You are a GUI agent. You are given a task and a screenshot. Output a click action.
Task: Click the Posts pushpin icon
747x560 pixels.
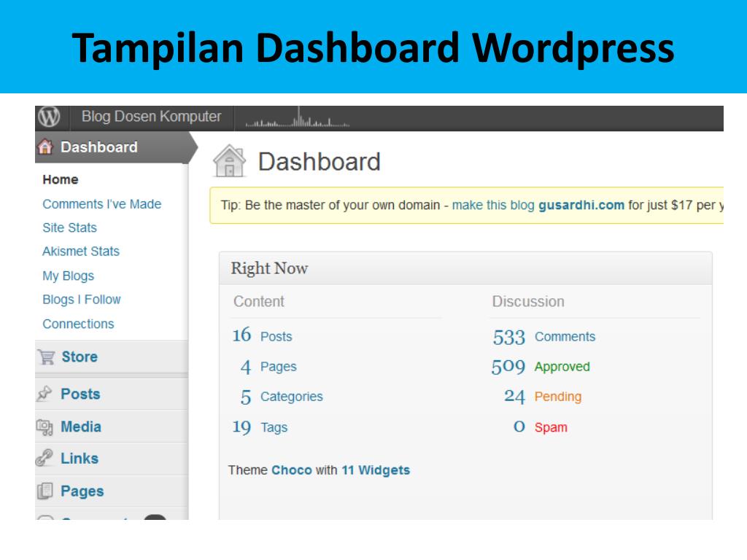tap(44, 394)
